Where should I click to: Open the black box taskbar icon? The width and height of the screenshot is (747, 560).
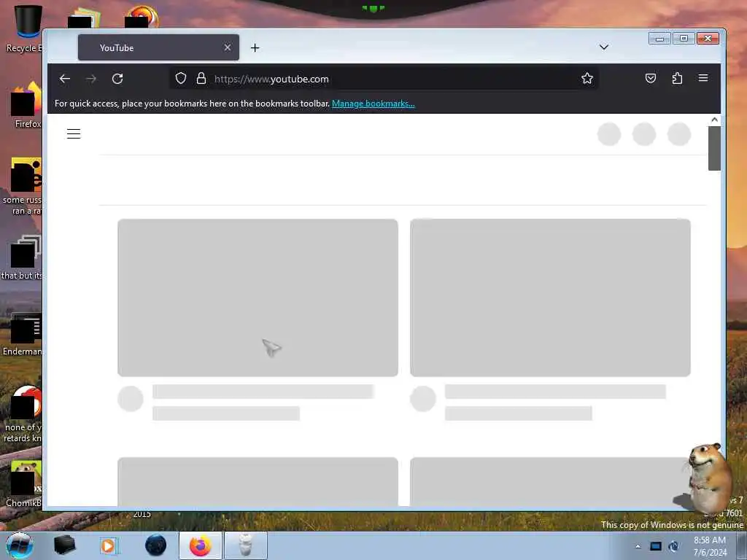(x=64, y=545)
